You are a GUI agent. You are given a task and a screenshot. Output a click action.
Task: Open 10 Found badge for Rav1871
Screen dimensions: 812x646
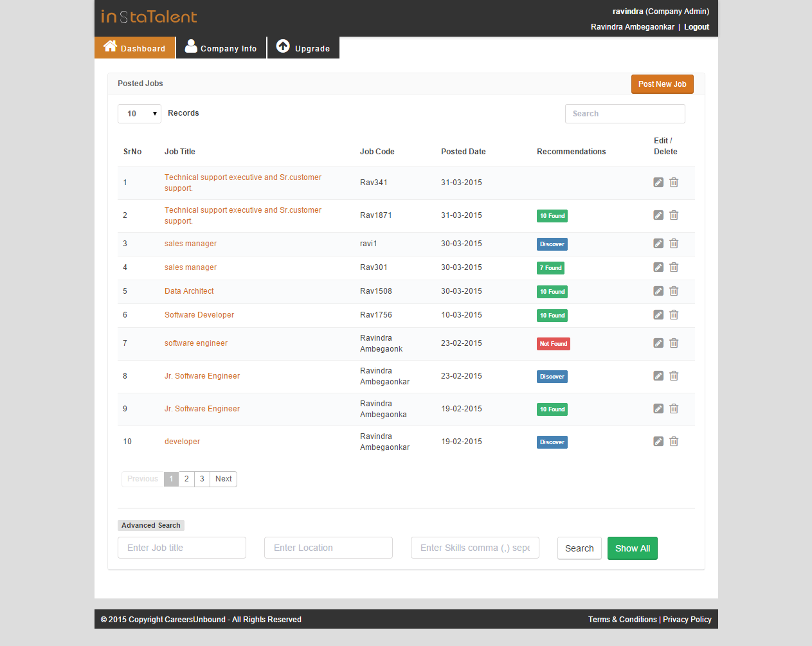click(552, 216)
